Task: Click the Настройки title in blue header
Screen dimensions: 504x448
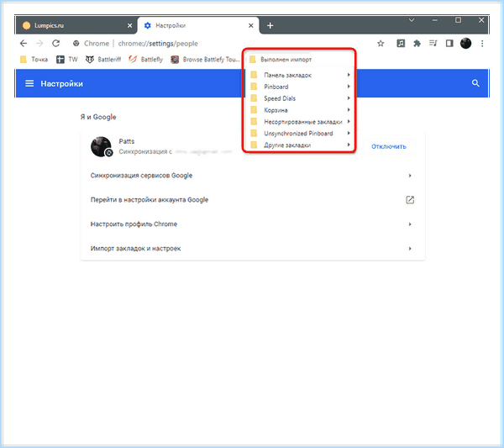Action: 61,83
